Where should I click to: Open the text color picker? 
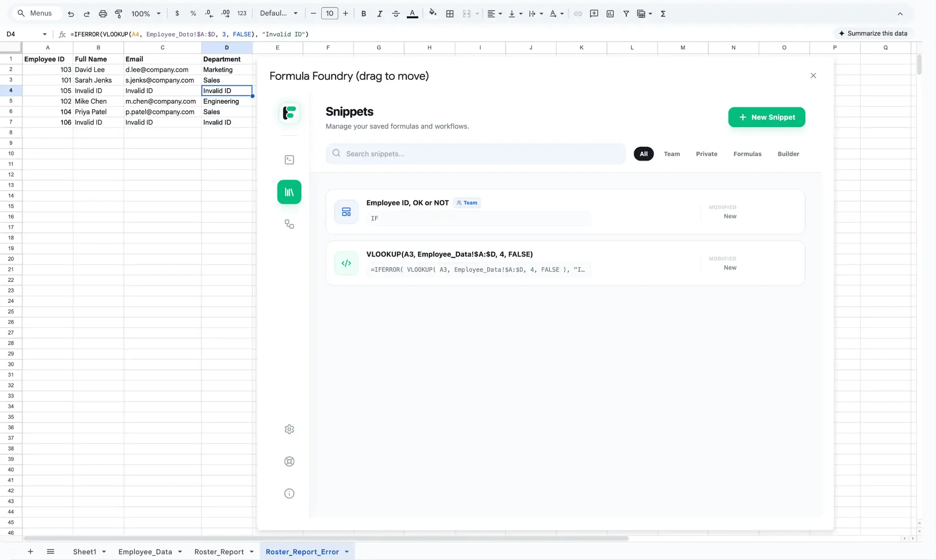coord(412,14)
